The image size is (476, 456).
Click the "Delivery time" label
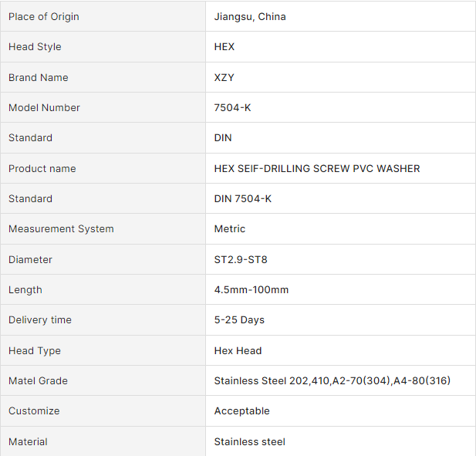point(39,320)
